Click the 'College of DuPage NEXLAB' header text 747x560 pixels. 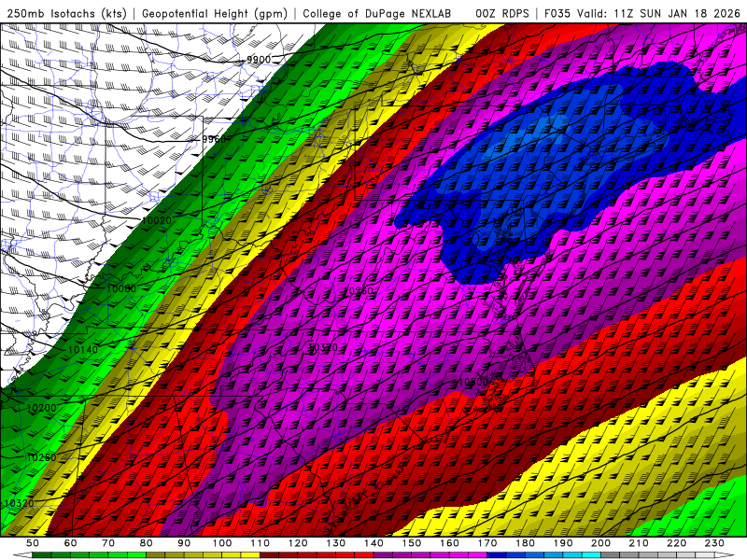click(376, 14)
